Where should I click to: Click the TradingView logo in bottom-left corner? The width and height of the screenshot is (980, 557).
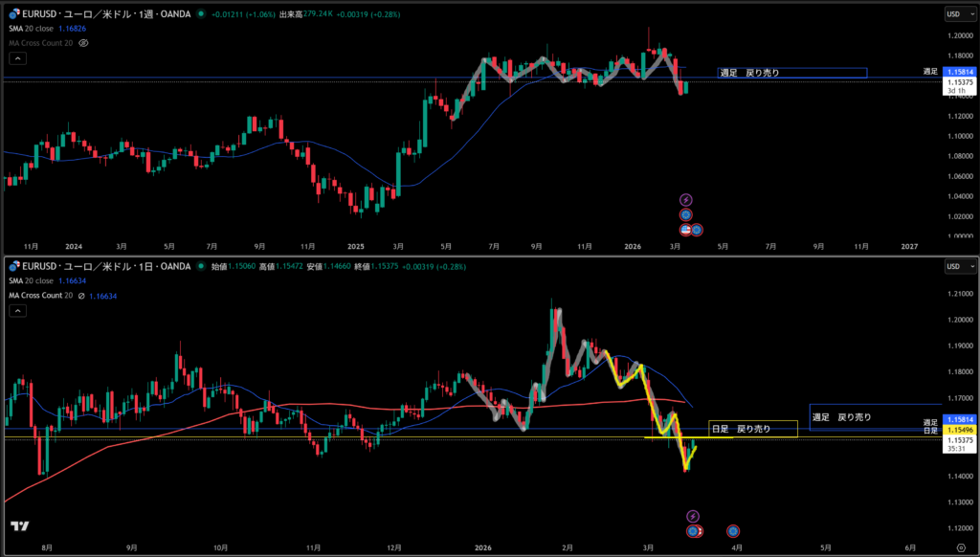[x=18, y=526]
